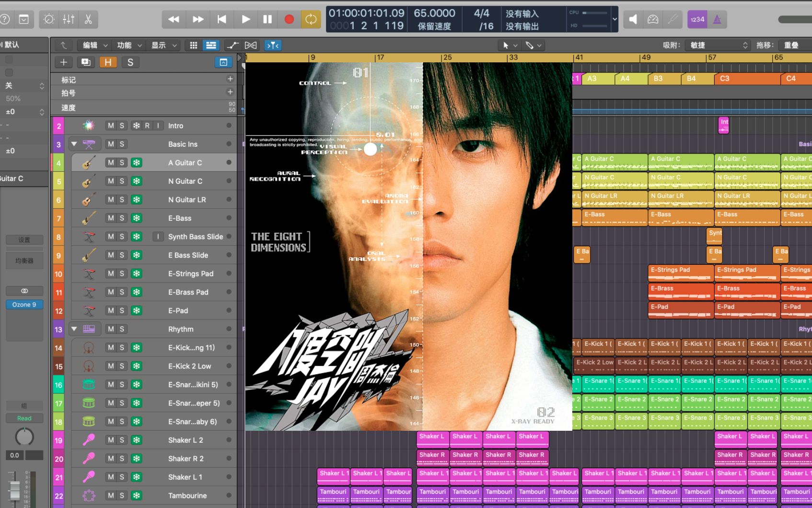Start recording with the red Record button
Image resolution: width=812 pixels, height=508 pixels.
click(289, 19)
